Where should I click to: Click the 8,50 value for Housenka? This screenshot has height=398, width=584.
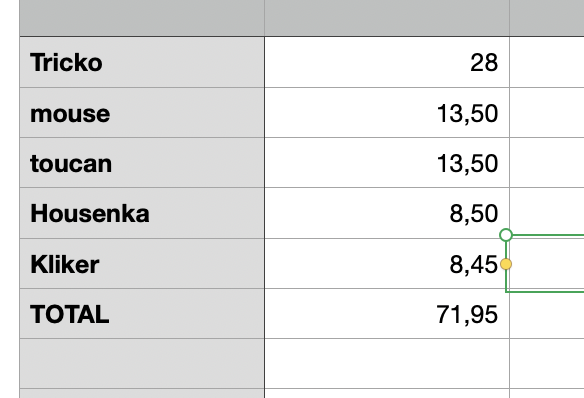click(387, 213)
